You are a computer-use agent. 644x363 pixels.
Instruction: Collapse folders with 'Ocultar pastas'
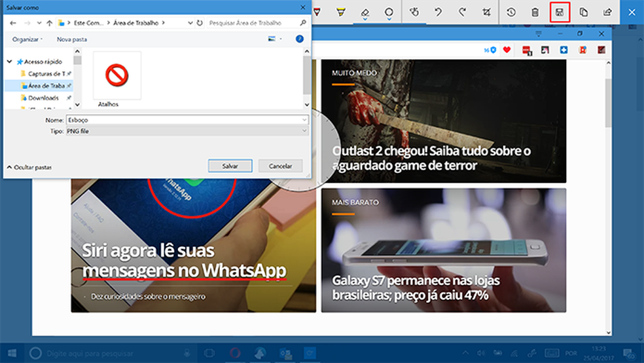point(29,167)
